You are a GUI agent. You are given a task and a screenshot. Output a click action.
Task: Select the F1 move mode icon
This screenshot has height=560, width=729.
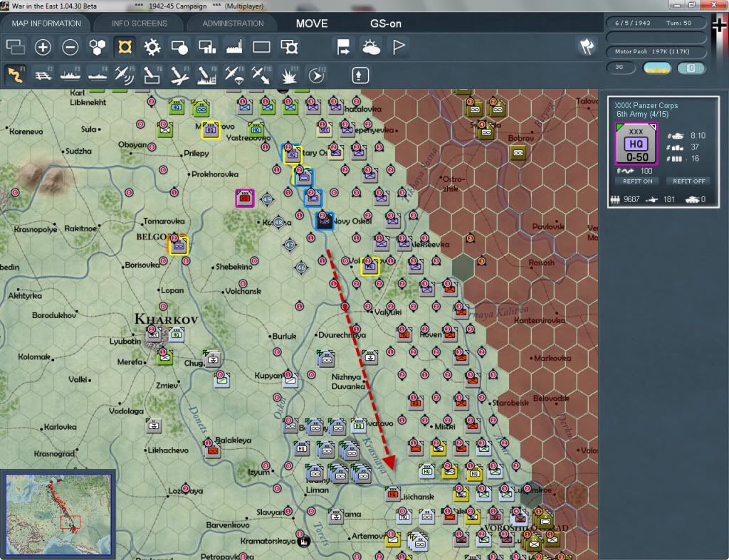(16, 75)
